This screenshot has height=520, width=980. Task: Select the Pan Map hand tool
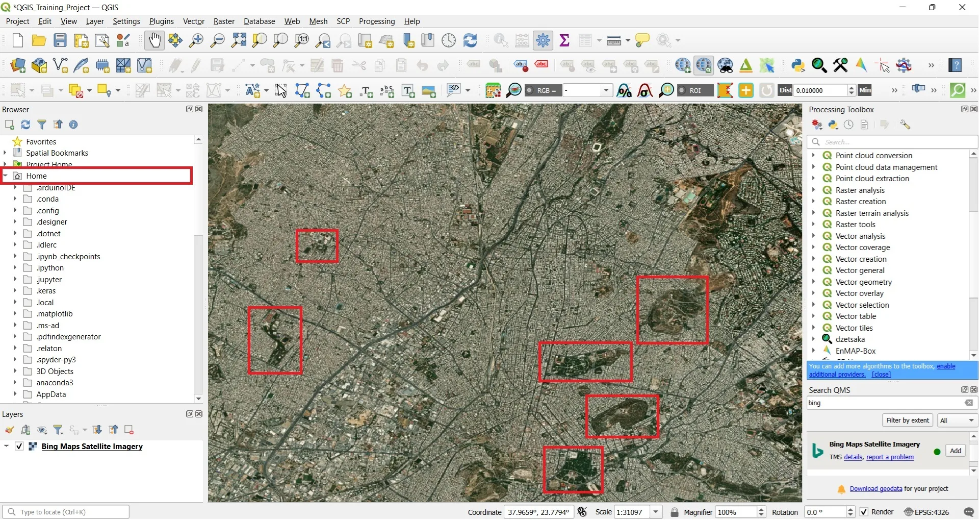pos(154,40)
